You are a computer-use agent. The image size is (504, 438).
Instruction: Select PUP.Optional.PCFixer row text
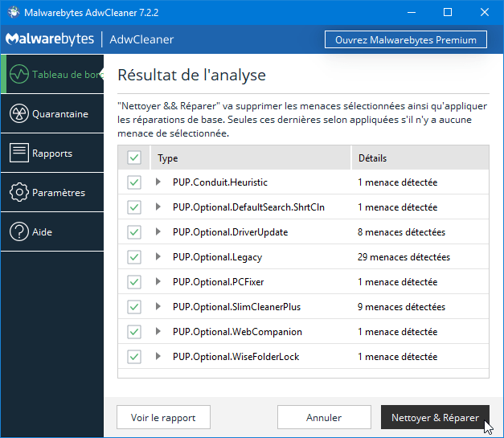[219, 282]
